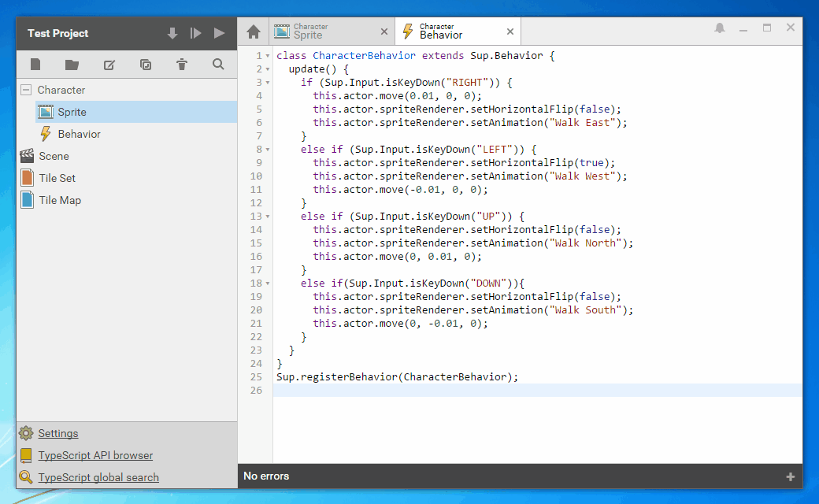Fold the update method at line 2
The width and height of the screenshot is (819, 504).
[x=268, y=69]
